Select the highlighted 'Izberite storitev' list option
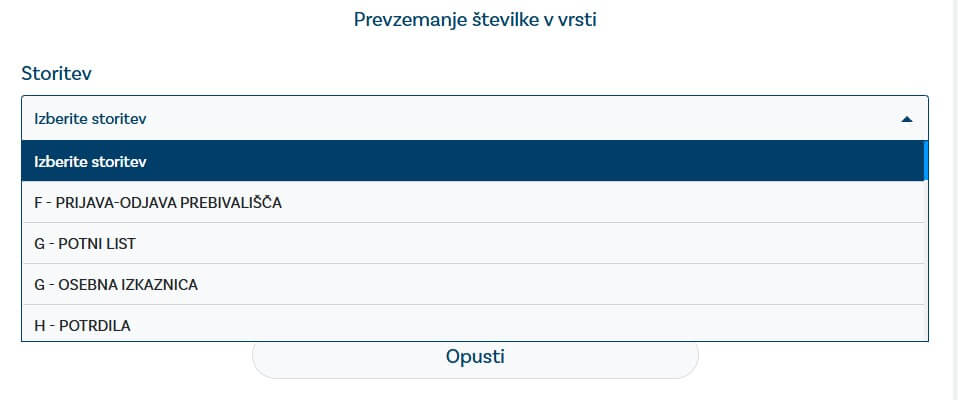Image resolution: width=958 pixels, height=400 pixels. pyautogui.click(x=472, y=161)
